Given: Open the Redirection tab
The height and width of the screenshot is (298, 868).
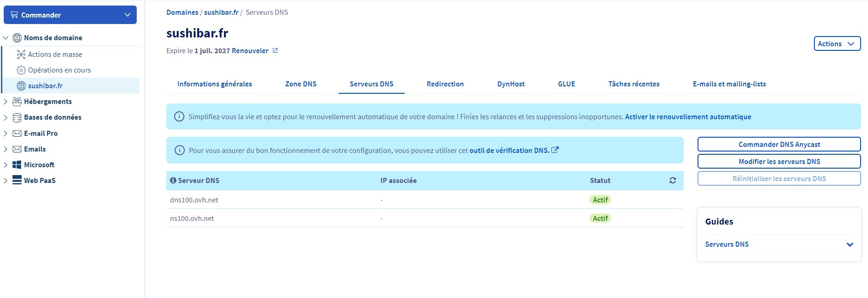Looking at the screenshot, I should (x=445, y=84).
